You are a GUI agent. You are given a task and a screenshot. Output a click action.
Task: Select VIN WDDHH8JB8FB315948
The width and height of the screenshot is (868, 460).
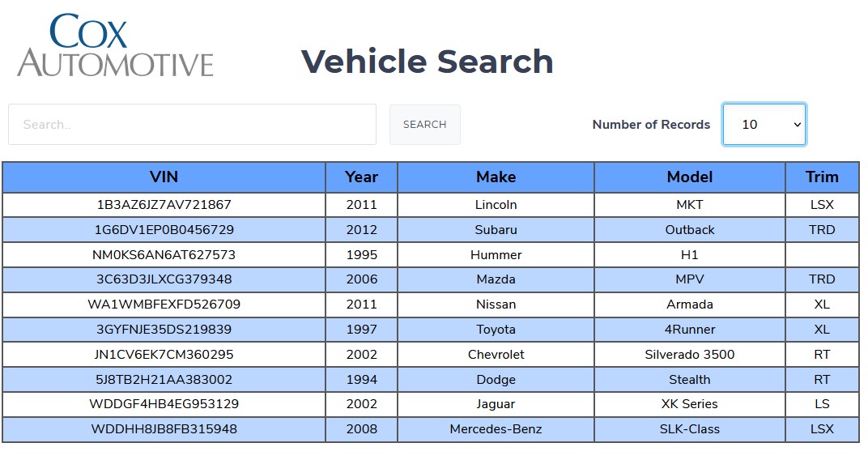coord(164,429)
